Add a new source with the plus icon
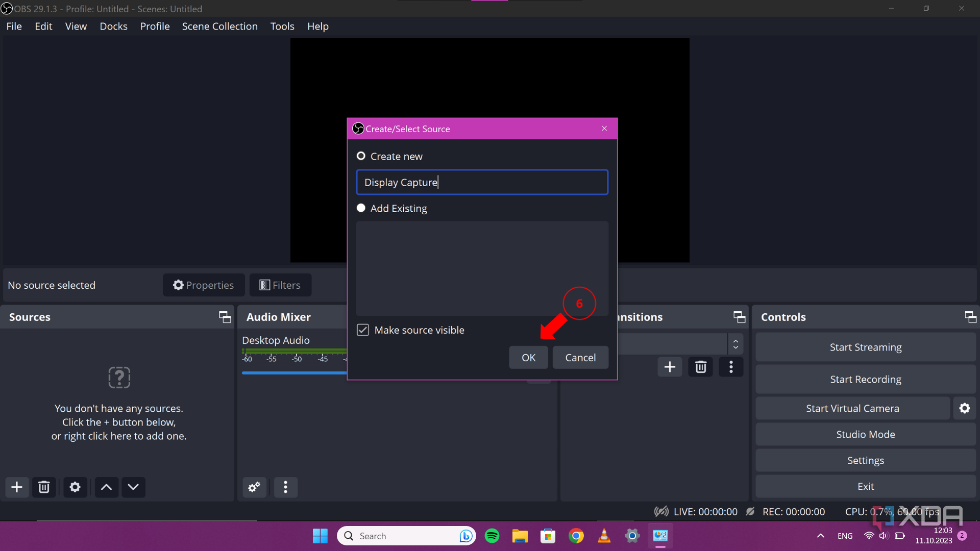Screen dimensions: 980x551 point(17,487)
